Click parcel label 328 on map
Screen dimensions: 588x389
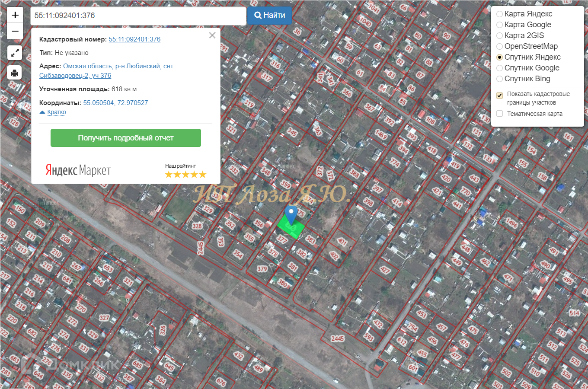tap(197, 226)
